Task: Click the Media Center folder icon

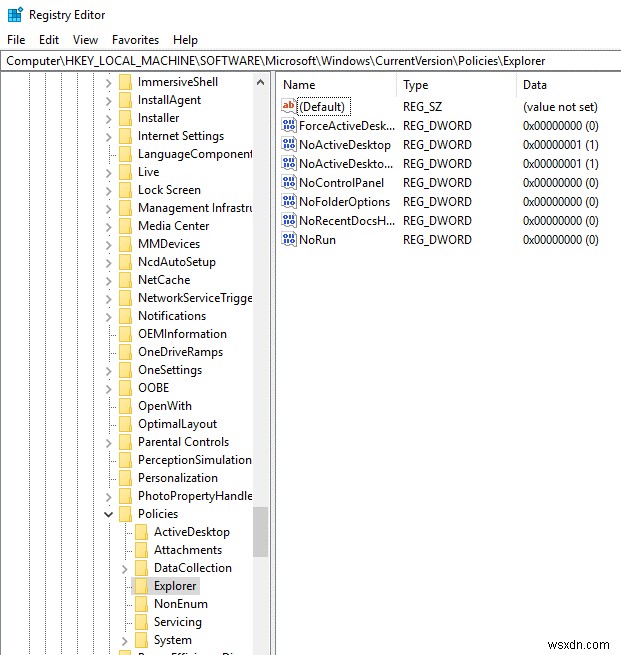Action: pos(126,226)
